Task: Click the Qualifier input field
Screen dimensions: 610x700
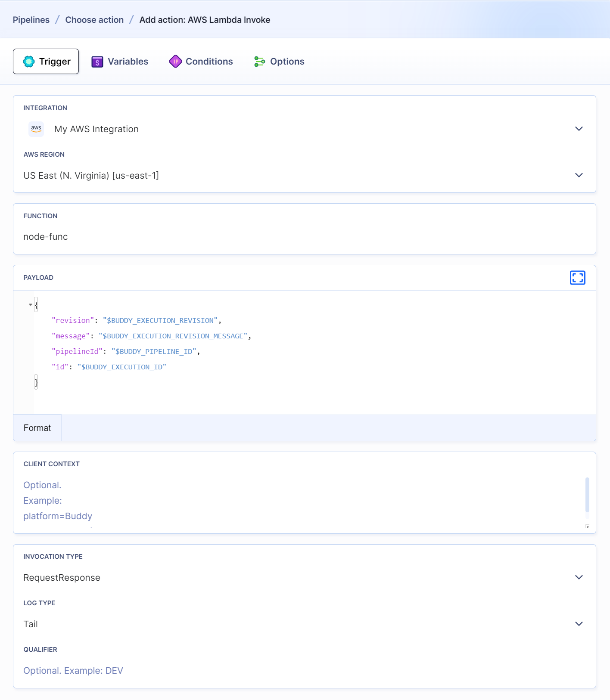Action: click(304, 671)
